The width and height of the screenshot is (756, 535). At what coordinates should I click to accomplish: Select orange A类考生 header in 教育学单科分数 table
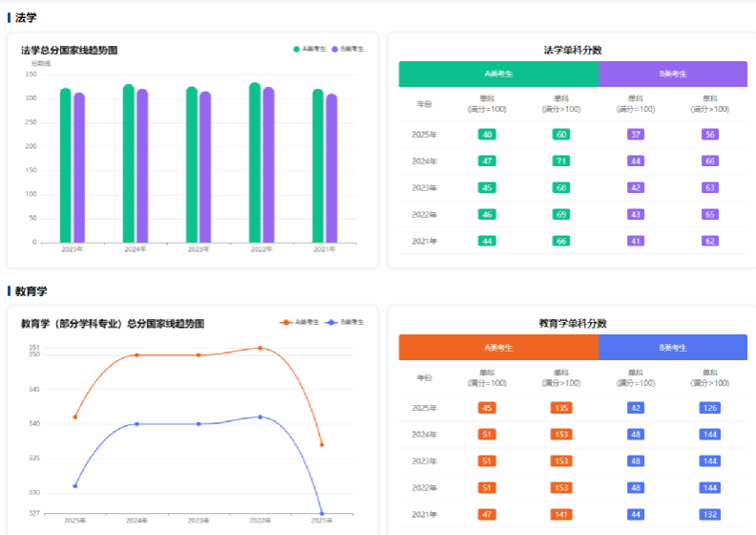[x=498, y=348]
